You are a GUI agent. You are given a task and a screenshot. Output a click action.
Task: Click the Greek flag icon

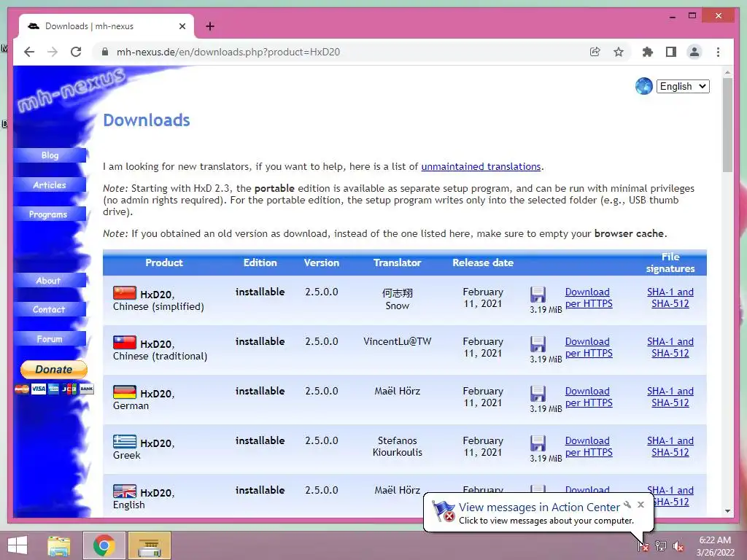pyautogui.click(x=124, y=441)
